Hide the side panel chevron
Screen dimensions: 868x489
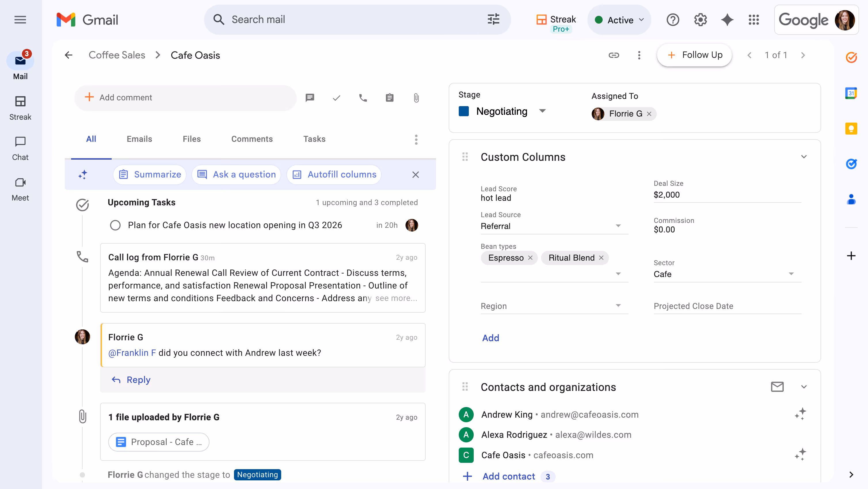[x=851, y=475]
